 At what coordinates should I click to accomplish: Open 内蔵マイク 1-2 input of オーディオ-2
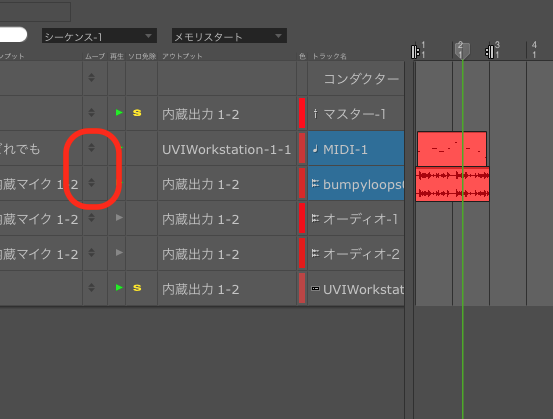pos(39,254)
